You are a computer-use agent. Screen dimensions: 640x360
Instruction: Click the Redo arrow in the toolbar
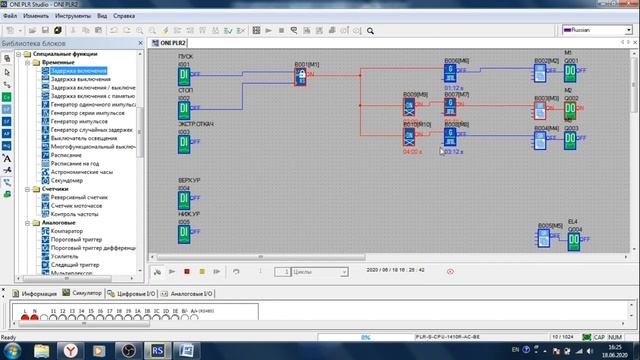127,31
